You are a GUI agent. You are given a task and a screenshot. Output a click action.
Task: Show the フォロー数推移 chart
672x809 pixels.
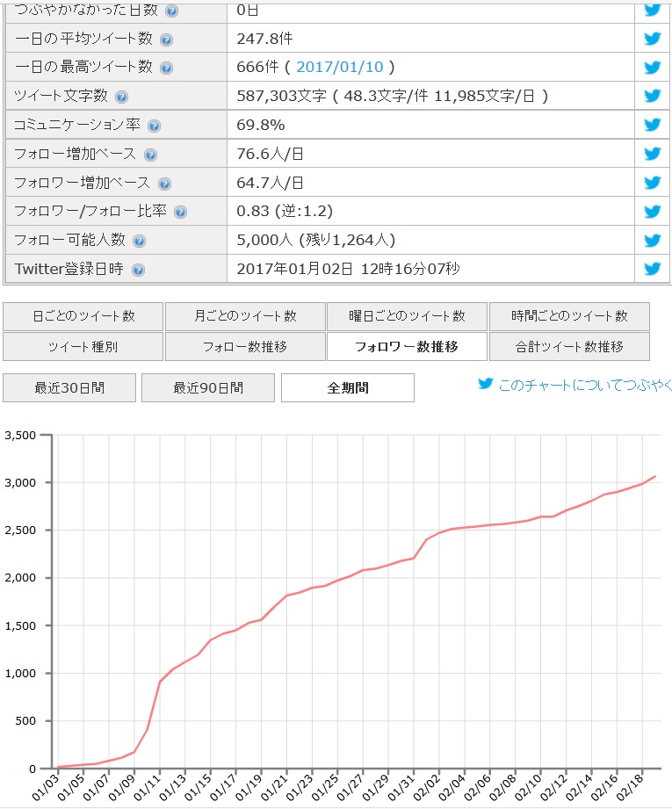point(244,346)
